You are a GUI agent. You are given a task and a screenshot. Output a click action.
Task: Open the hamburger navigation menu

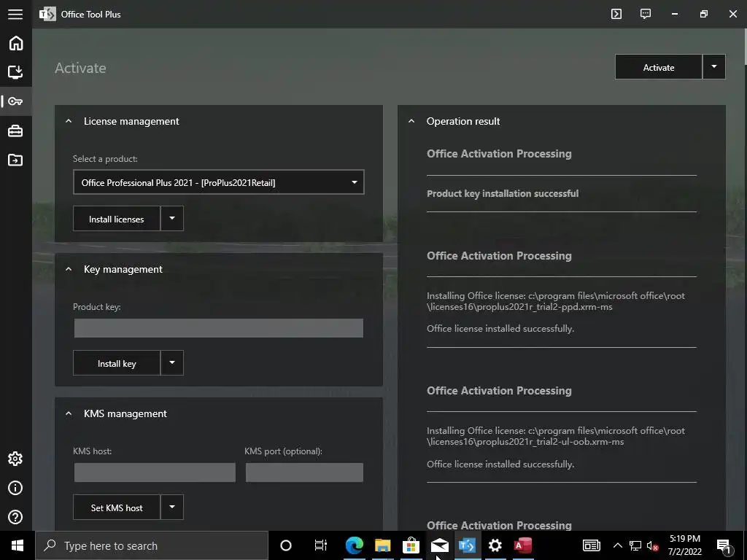coord(15,15)
